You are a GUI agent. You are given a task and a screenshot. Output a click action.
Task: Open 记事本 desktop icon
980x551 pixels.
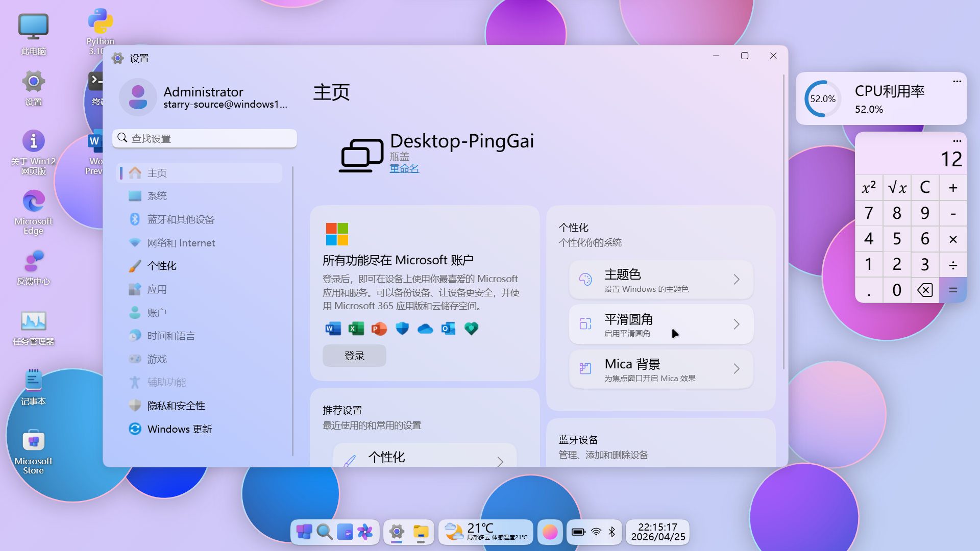pyautogui.click(x=33, y=387)
